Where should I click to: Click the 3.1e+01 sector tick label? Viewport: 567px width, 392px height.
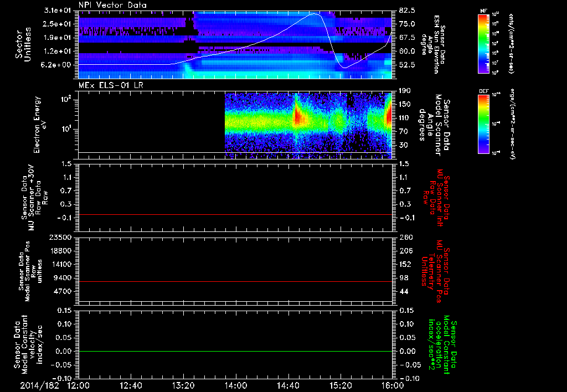pos(59,10)
